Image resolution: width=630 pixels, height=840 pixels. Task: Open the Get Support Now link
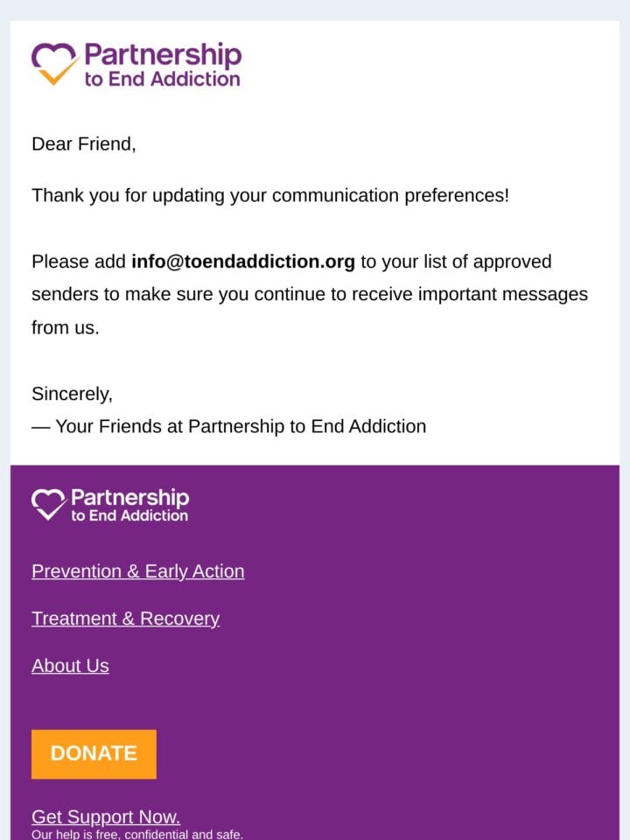click(x=106, y=816)
